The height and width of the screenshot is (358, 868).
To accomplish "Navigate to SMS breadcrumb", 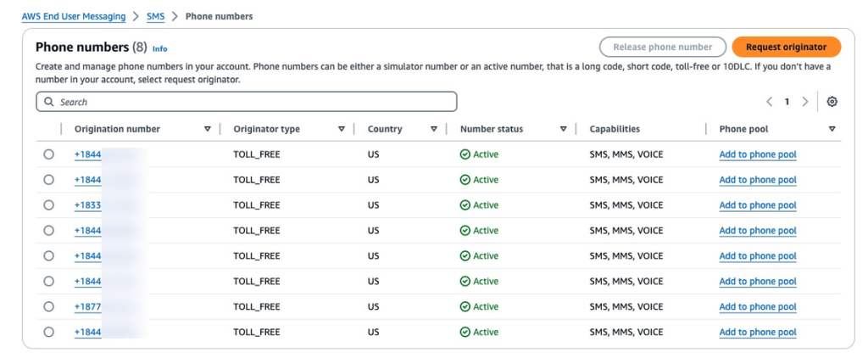I will pyautogui.click(x=156, y=17).
